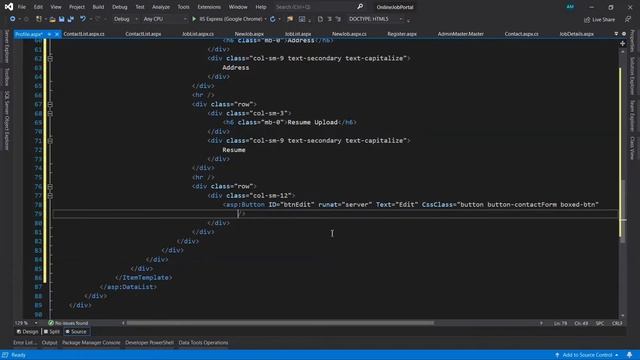Click the No issues found status indicator
640x360 pixels.
(x=68, y=323)
